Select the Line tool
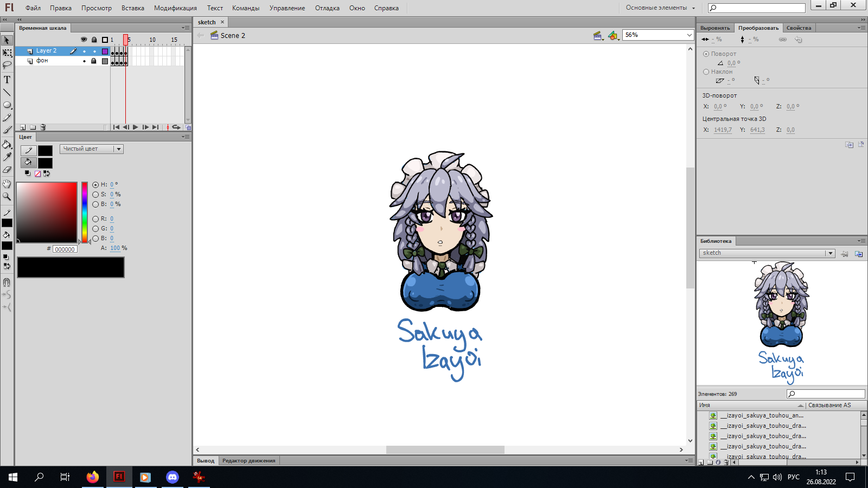Screen dimensions: 868x488 pyautogui.click(x=7, y=92)
